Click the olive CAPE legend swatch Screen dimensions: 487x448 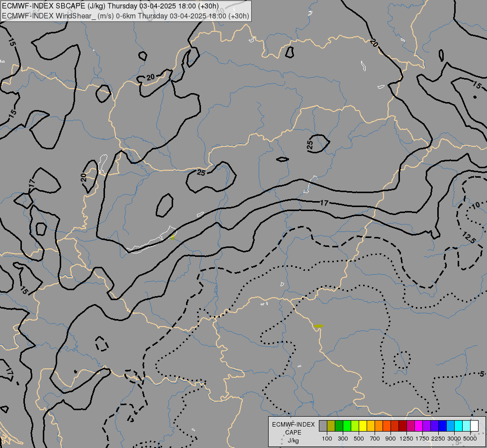click(x=331, y=426)
